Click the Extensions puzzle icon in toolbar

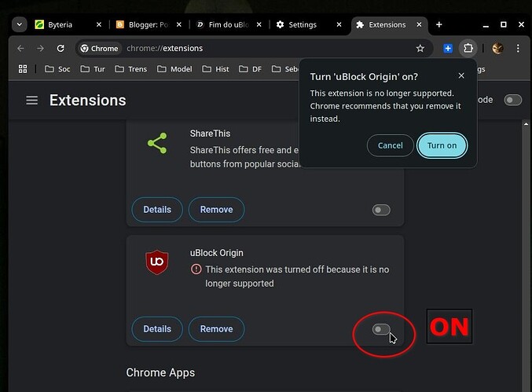(468, 48)
